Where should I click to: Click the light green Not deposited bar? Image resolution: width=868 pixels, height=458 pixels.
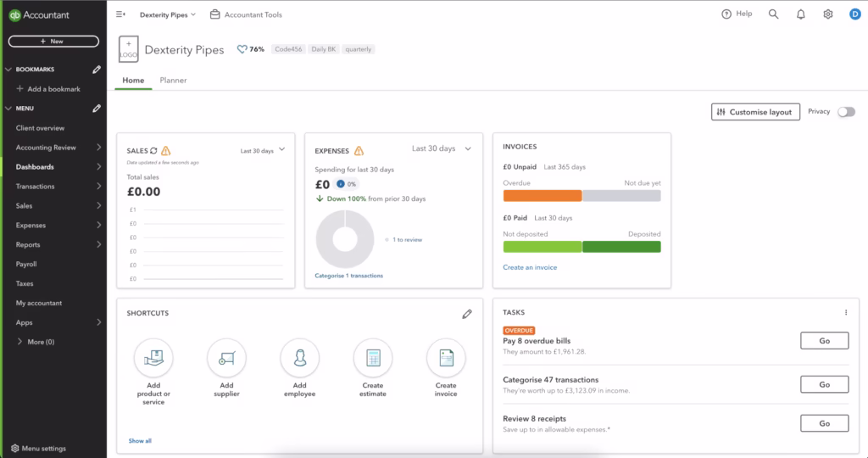pyautogui.click(x=542, y=247)
